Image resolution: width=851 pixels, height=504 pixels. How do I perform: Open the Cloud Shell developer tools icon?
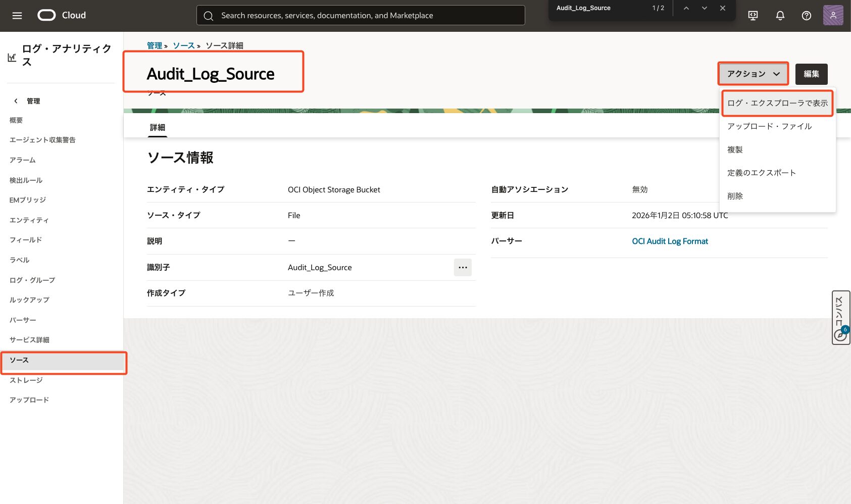[x=753, y=16]
